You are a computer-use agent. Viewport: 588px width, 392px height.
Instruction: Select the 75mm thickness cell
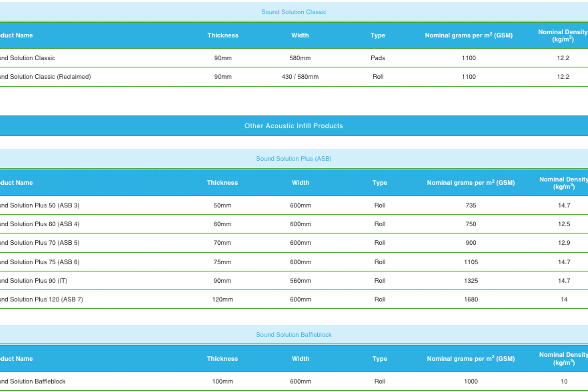tap(222, 262)
